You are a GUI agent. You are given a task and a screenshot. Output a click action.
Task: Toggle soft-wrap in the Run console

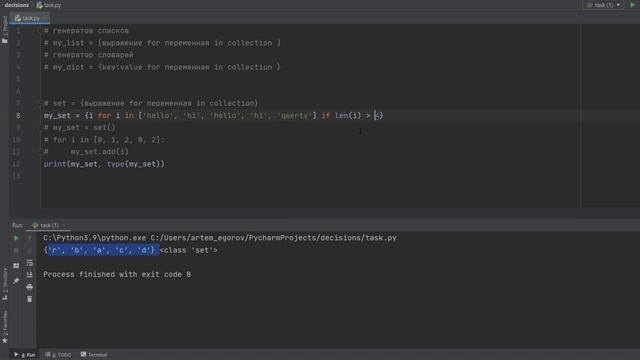29,263
